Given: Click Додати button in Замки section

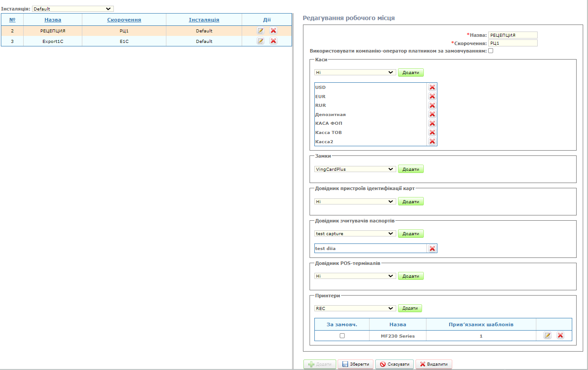Looking at the screenshot, I should (x=411, y=169).
